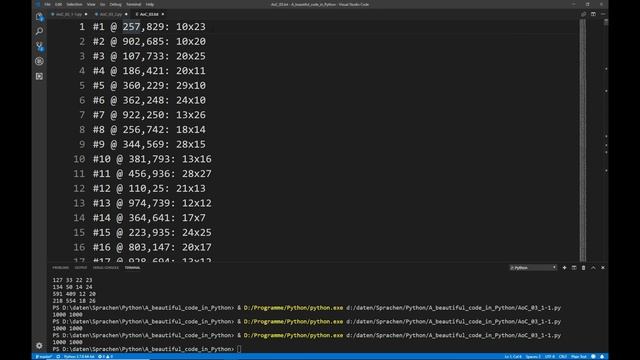This screenshot has width=640, height=360.
Task: Open the terminal selector dropdown showing Python
Action: [x=533, y=267]
